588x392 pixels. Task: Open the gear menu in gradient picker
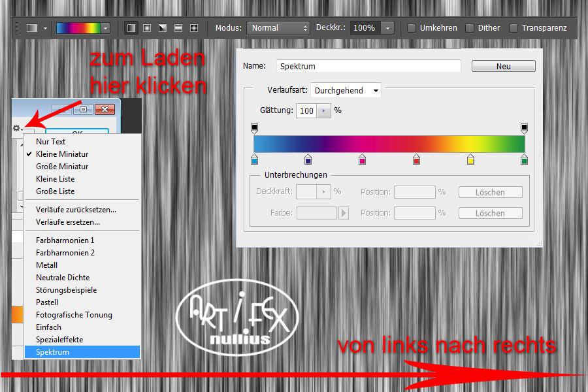(x=17, y=128)
